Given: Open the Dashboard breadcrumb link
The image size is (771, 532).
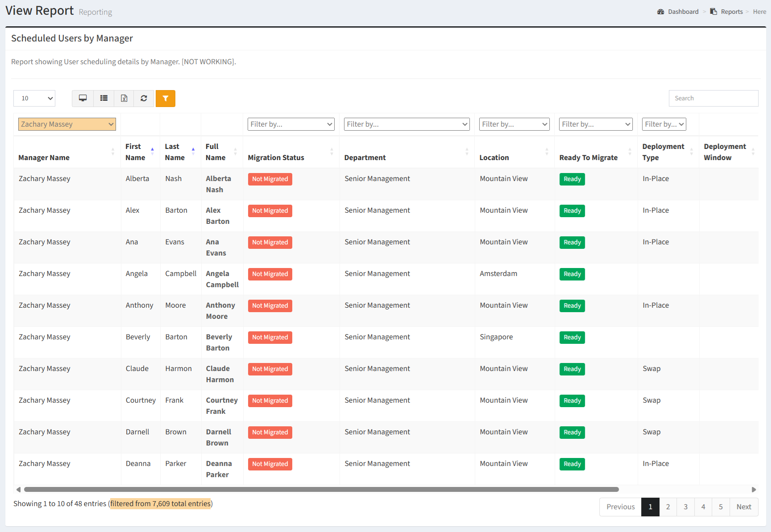Looking at the screenshot, I should pos(683,12).
